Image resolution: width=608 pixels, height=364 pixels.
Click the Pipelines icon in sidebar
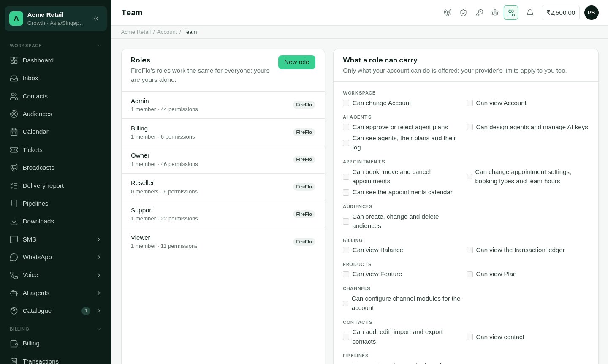click(x=14, y=204)
